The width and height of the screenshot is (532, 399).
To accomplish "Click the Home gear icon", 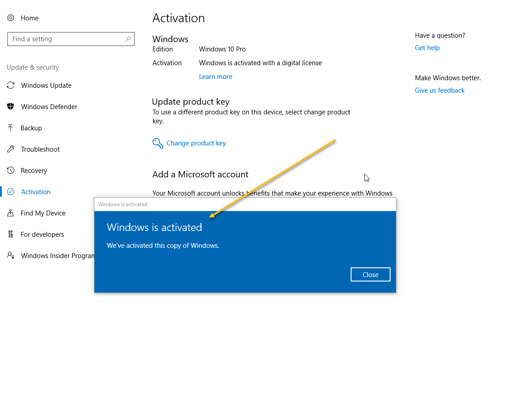I will [11, 18].
